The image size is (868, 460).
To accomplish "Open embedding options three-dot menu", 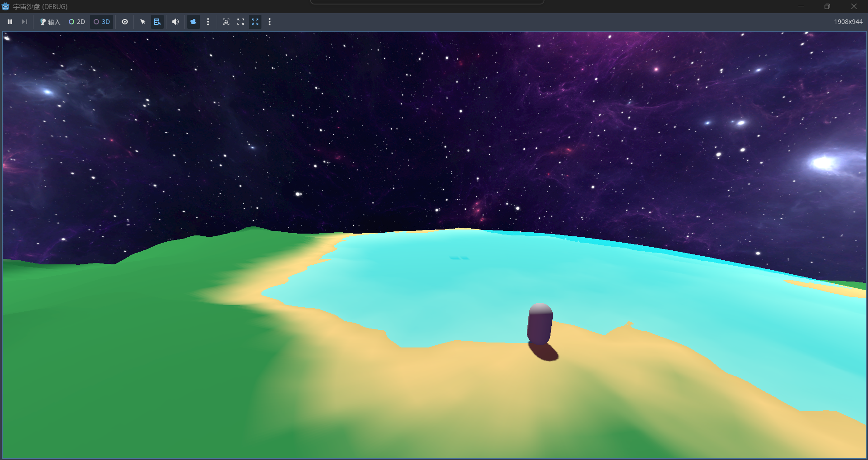I will click(x=270, y=22).
